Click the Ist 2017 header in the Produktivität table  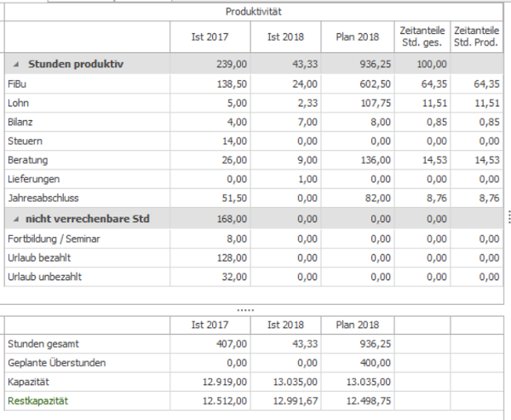click(x=210, y=37)
